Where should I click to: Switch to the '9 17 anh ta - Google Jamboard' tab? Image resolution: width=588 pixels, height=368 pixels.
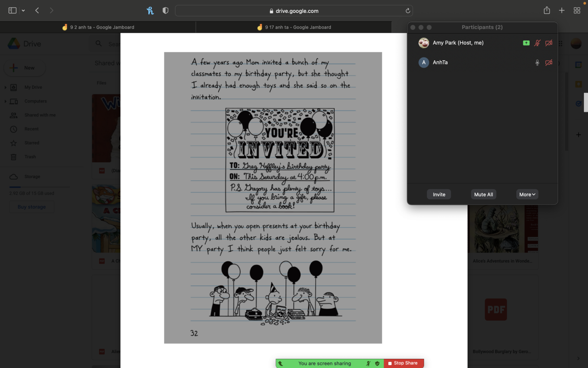click(x=294, y=27)
